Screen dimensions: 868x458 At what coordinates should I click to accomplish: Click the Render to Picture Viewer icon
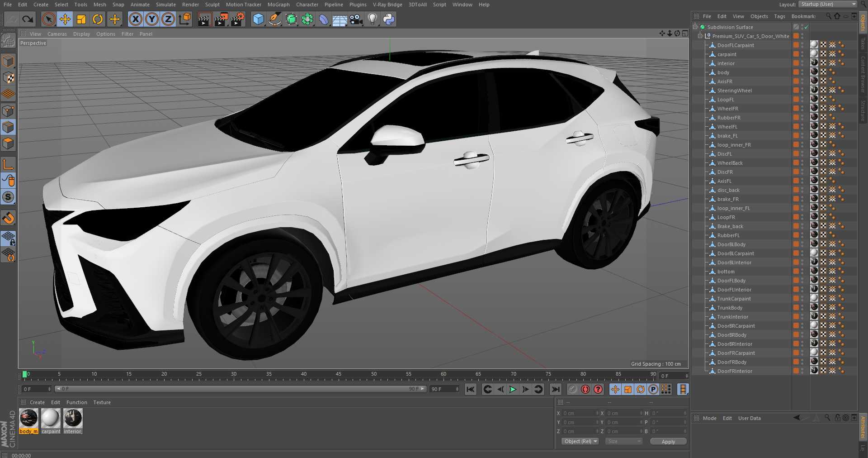[x=221, y=19]
